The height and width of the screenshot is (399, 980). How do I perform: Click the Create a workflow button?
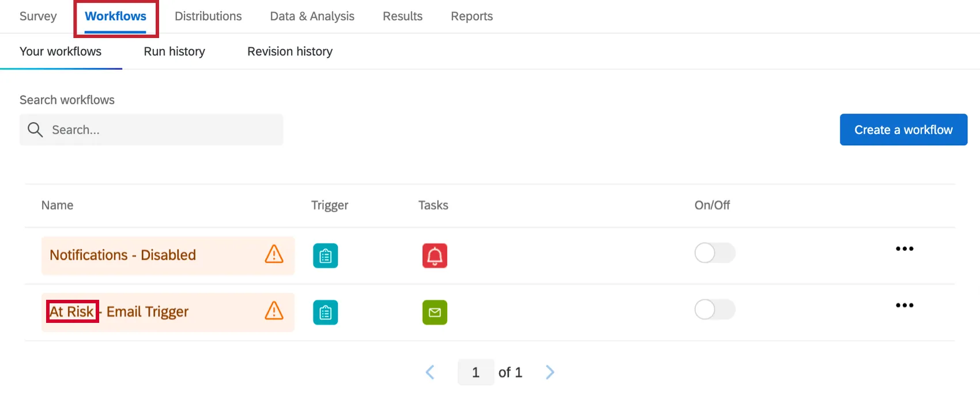903,129
